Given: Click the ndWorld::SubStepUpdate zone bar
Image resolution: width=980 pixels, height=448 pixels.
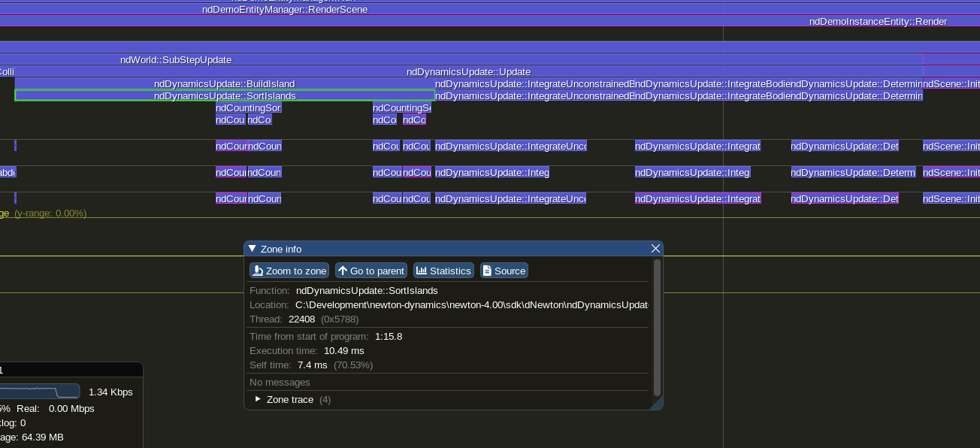Looking at the screenshot, I should click(x=176, y=59).
